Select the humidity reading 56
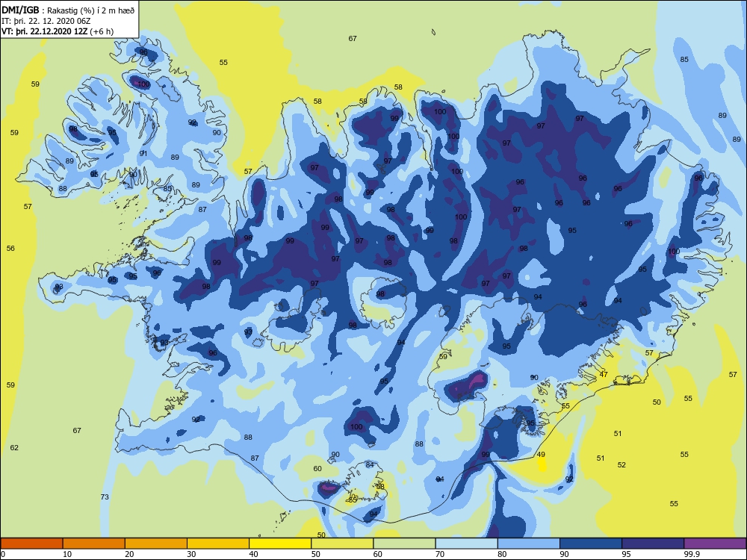 click(10, 249)
